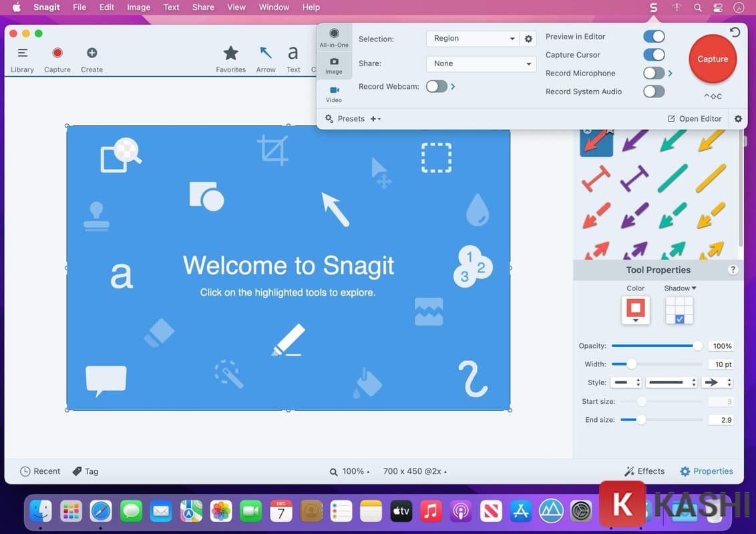Switch to the All-in-One capture tab

point(334,37)
